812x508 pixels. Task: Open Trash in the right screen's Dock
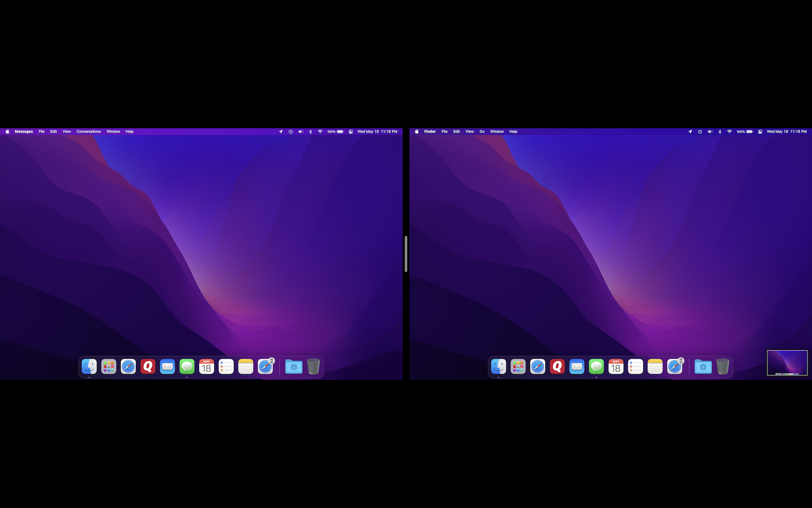tap(723, 367)
